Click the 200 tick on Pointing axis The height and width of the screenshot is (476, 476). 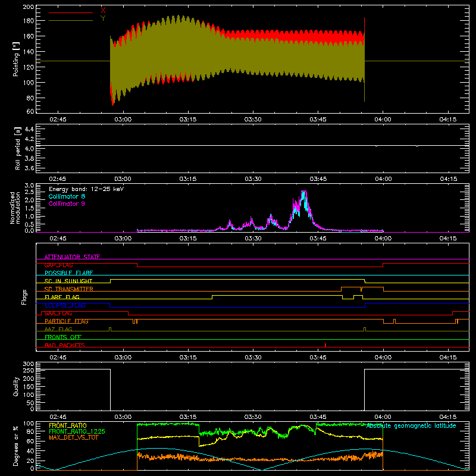[29, 7]
